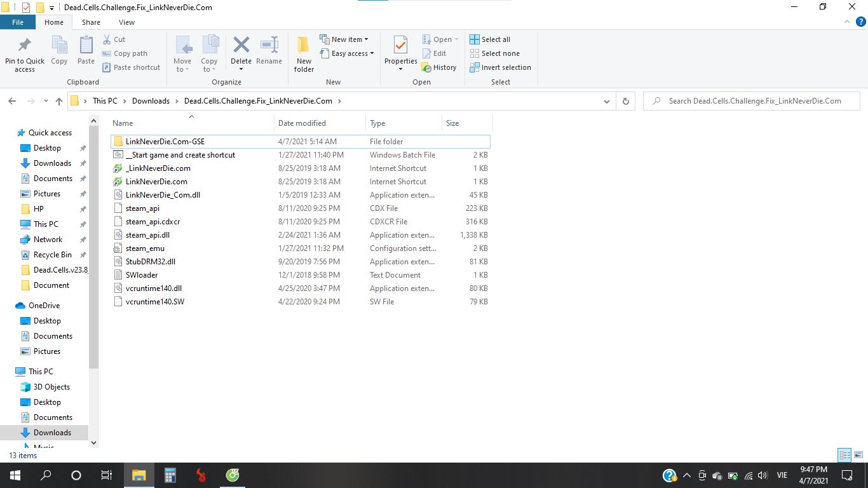Click Select all in ribbon
The width and height of the screenshot is (868, 488).
point(490,39)
